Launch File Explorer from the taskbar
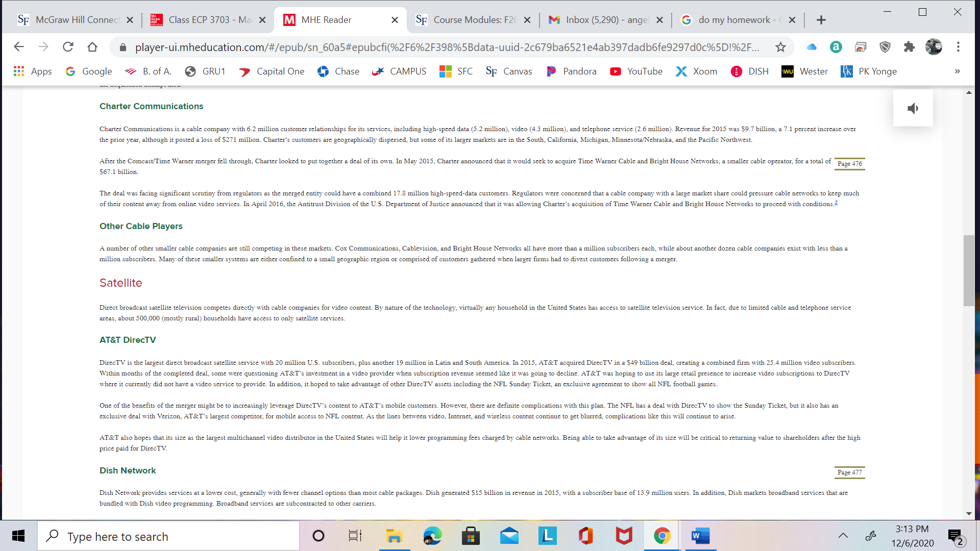Screen dimensions: 980x551 click(394, 536)
